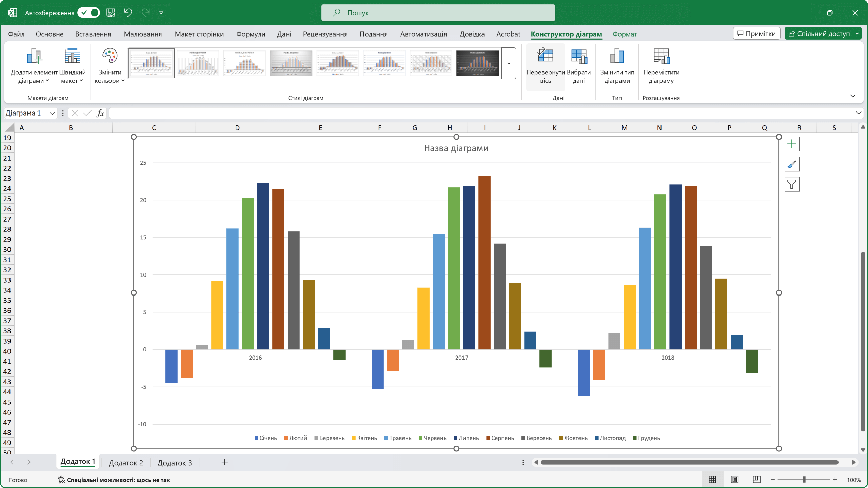
Task: Switch to page layout view icon
Action: point(734,480)
